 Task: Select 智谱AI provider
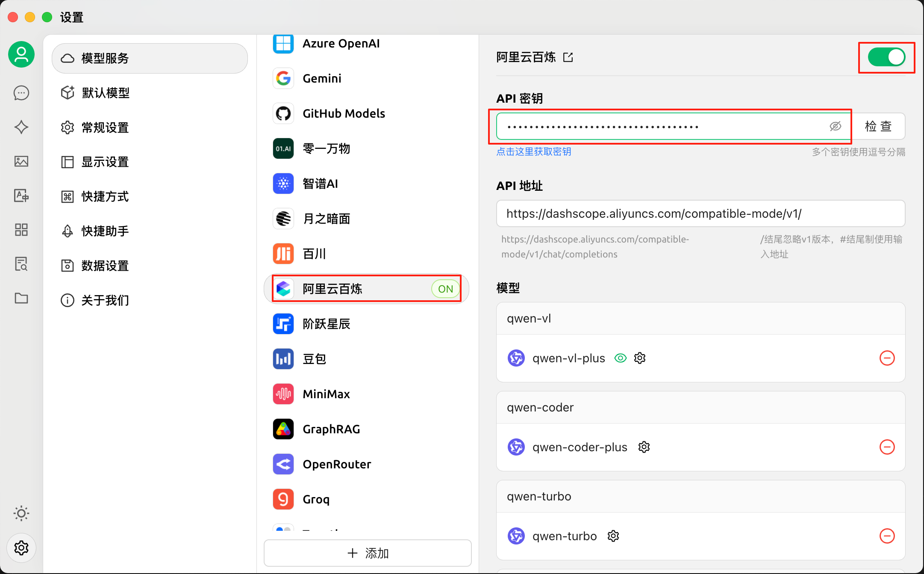[x=367, y=183]
